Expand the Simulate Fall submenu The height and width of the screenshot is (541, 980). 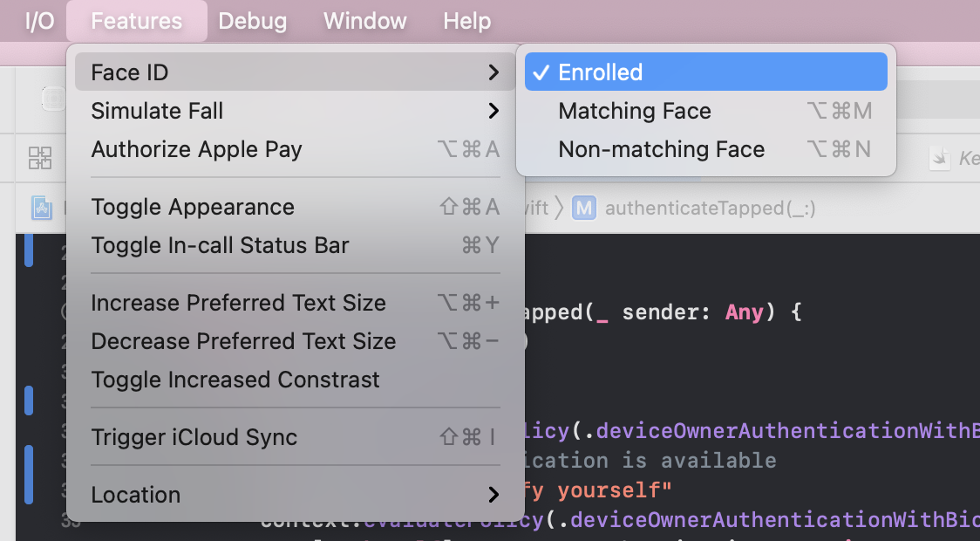(x=296, y=111)
